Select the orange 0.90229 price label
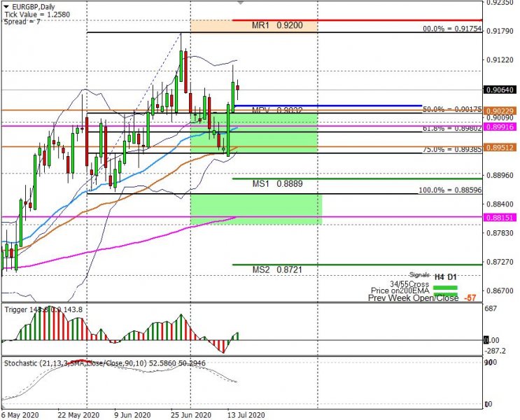 500,111
